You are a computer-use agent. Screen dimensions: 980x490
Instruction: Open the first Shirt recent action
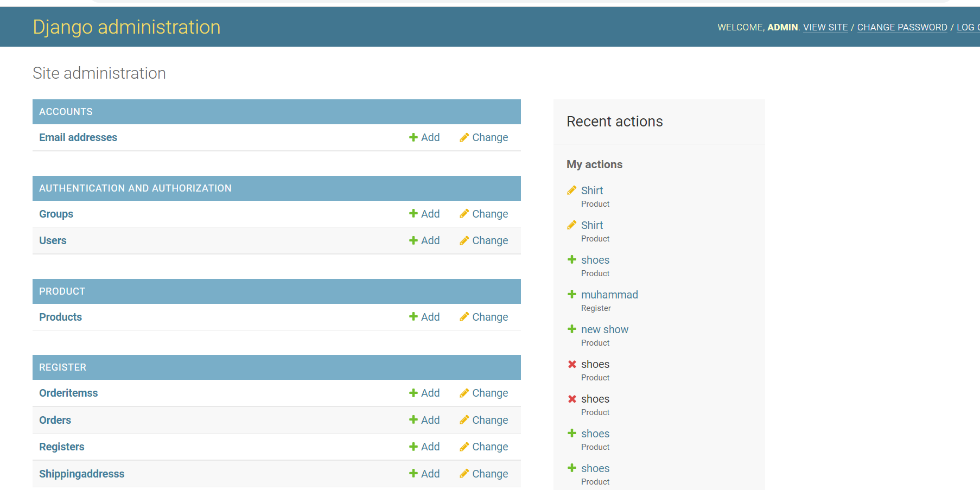592,190
